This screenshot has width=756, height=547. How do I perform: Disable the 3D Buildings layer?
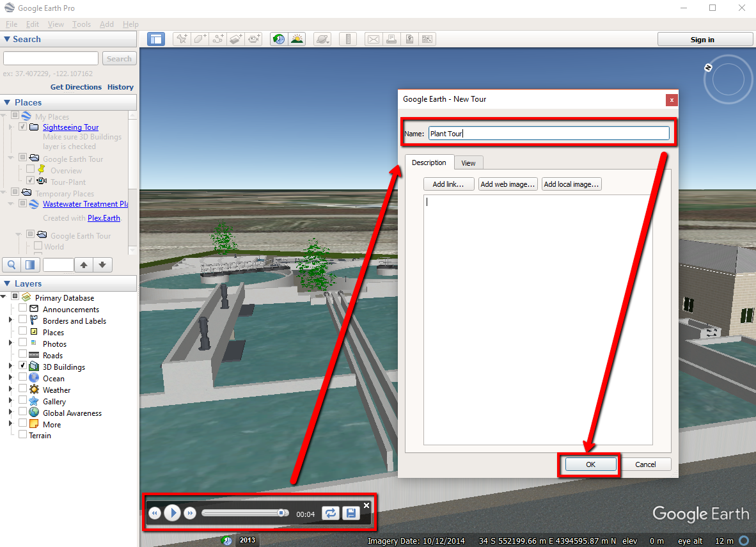click(22, 365)
